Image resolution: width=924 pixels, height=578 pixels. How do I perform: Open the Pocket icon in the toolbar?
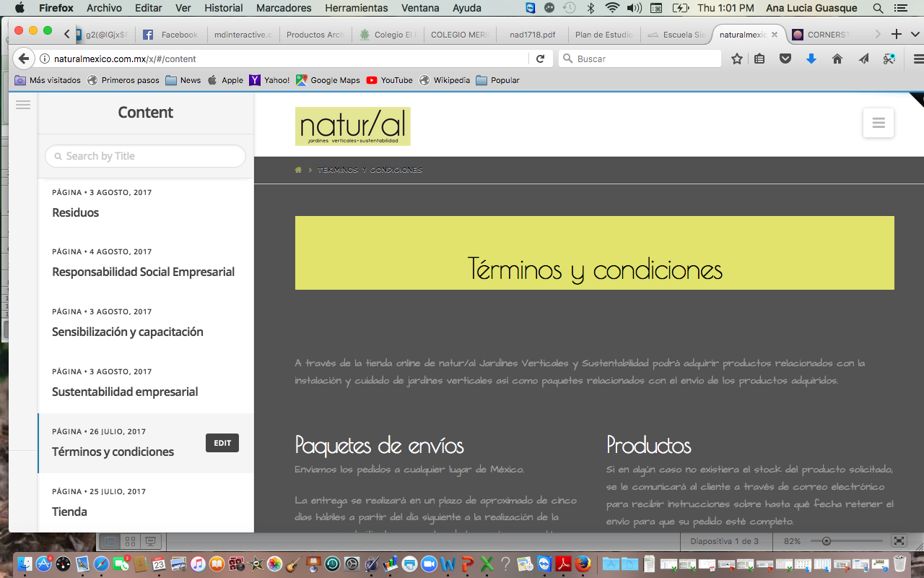[x=785, y=59]
